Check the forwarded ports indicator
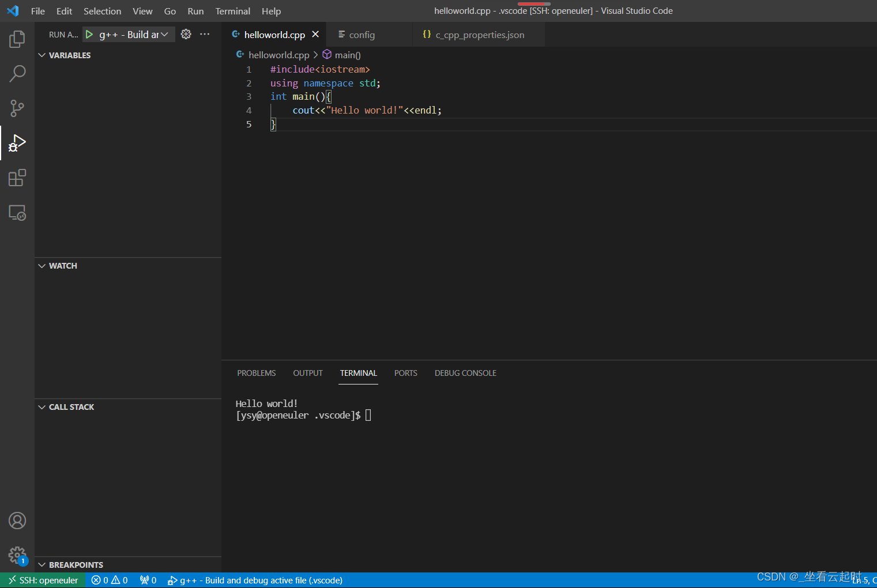 148,580
